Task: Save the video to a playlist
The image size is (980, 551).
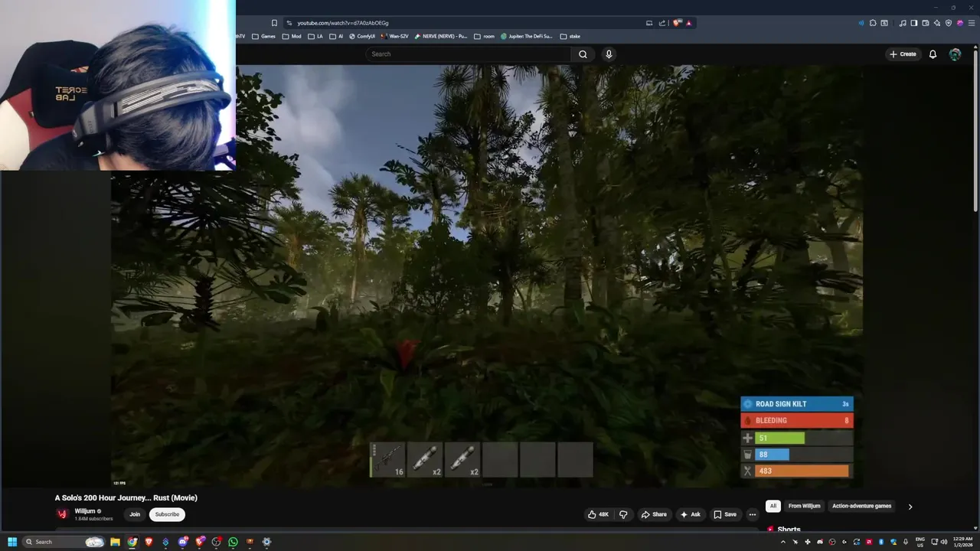Action: [724, 514]
